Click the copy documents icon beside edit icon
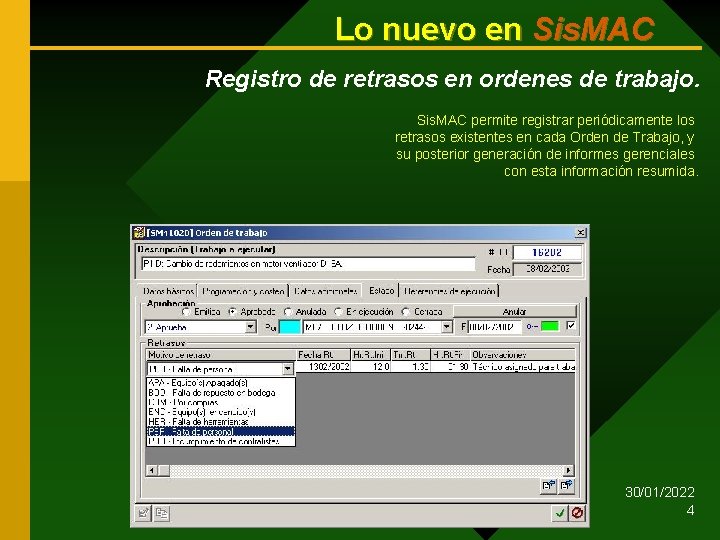Viewport: 720px width, 540px height. (162, 513)
